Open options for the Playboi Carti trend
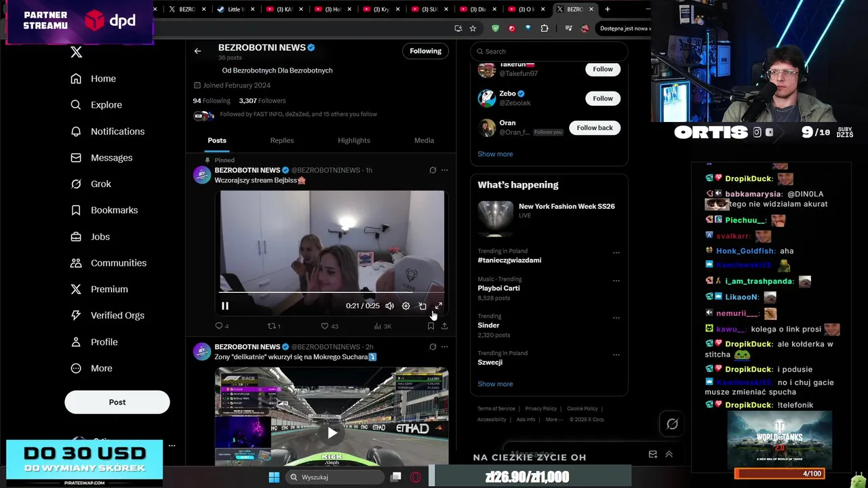The width and height of the screenshot is (868, 488). click(x=616, y=281)
